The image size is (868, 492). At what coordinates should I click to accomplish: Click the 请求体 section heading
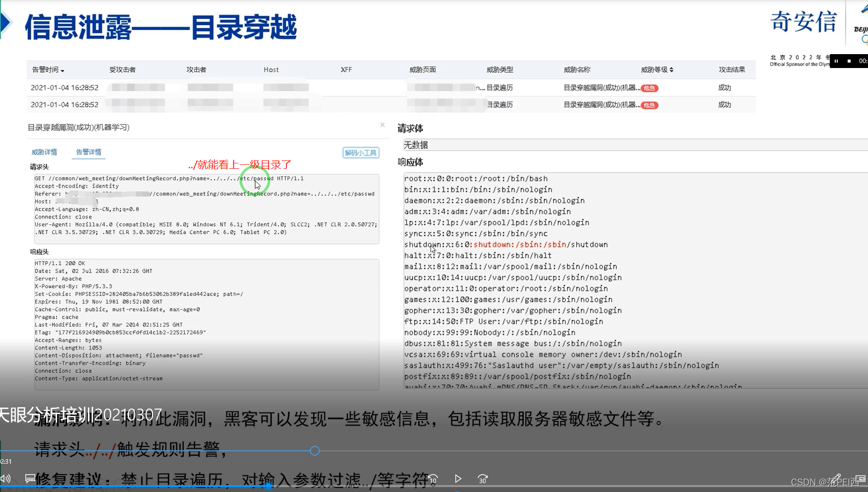pos(410,129)
